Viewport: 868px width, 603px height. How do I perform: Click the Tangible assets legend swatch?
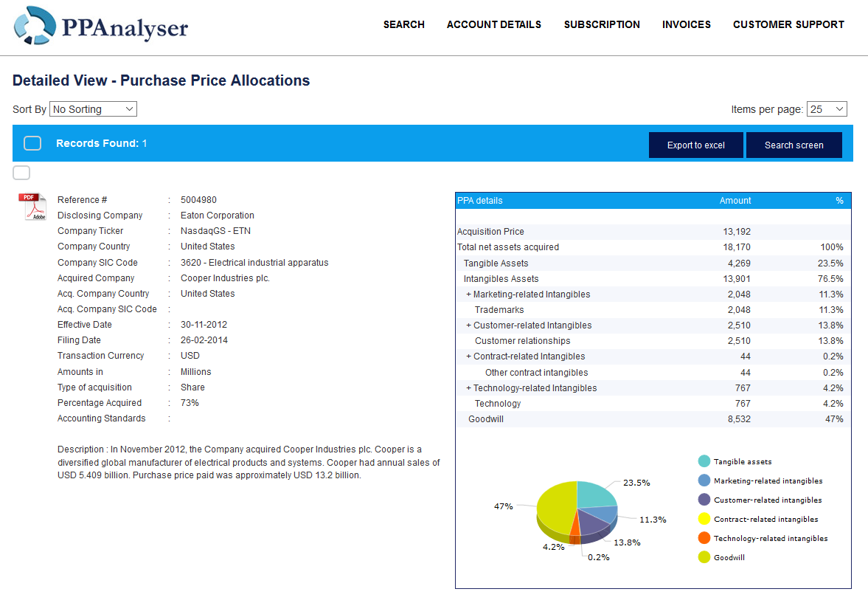(704, 461)
